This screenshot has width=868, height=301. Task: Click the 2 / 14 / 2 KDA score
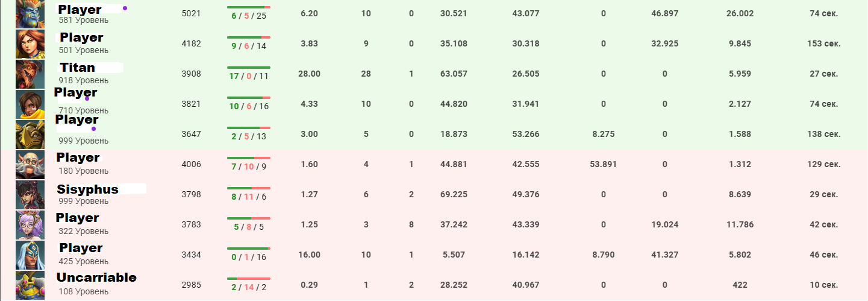click(x=248, y=287)
